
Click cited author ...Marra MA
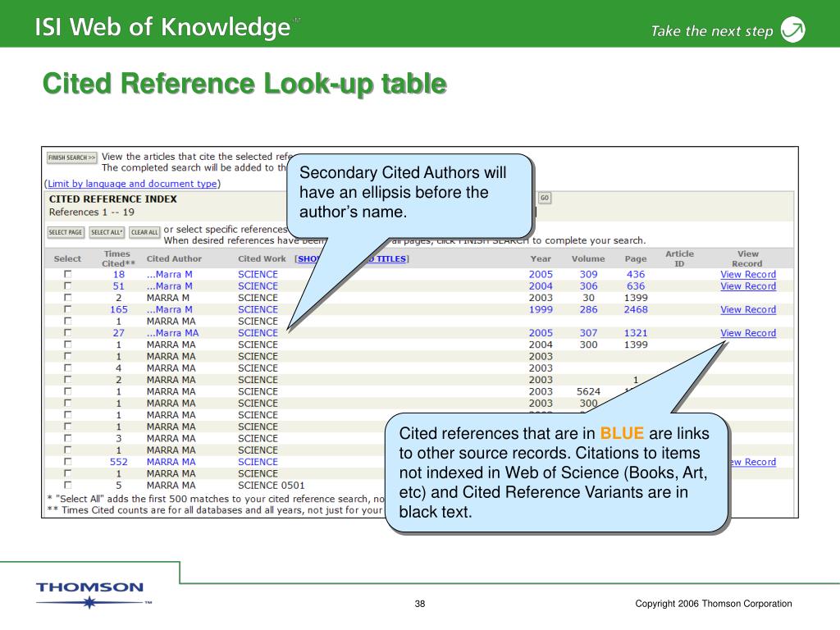point(172,333)
